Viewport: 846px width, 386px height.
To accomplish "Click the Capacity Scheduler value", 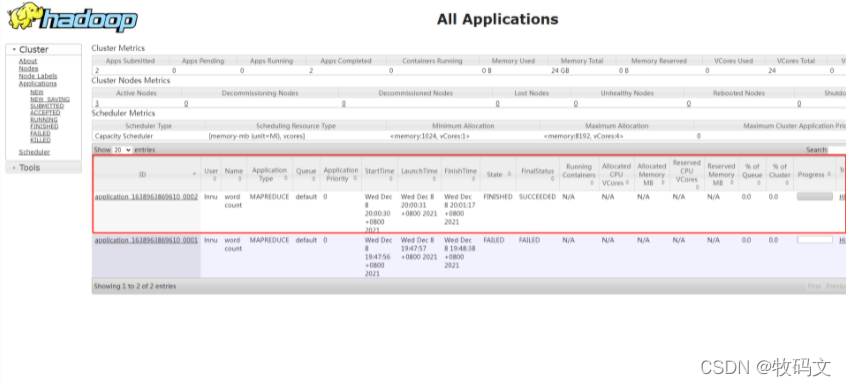I will tap(124, 136).
